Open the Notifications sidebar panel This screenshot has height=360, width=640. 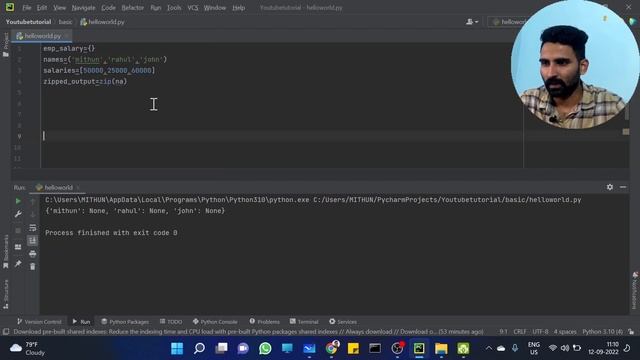635,291
